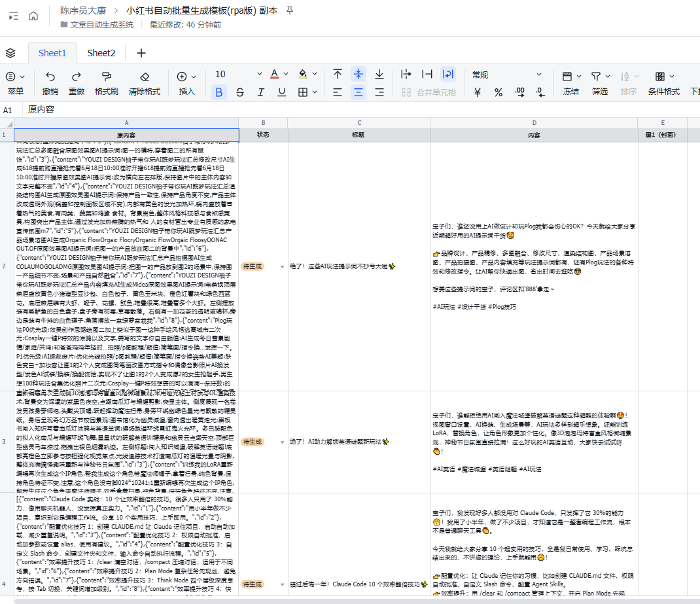700x604 pixels.
Task: Open the number format 常规 dropdown
Action: click(x=507, y=75)
